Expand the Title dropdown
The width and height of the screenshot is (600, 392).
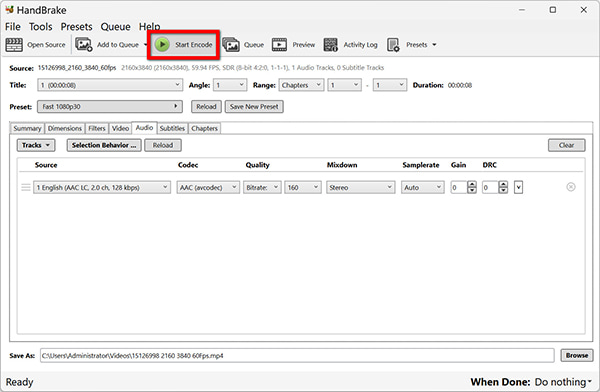(x=110, y=85)
